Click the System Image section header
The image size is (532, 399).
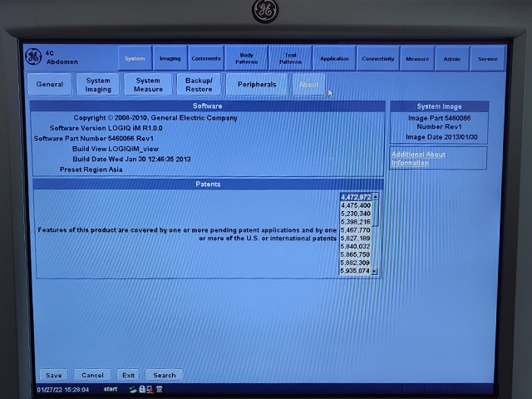pyautogui.click(x=439, y=106)
